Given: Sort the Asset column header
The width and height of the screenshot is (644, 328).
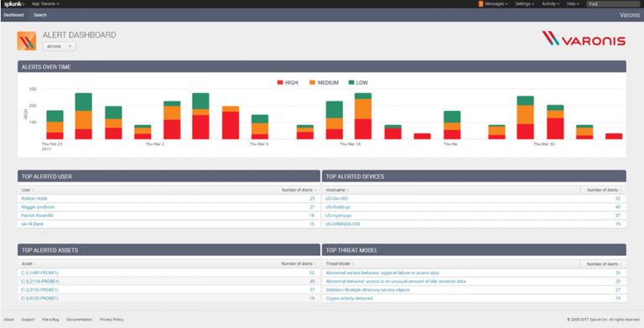Looking at the screenshot, I should click(29, 263).
